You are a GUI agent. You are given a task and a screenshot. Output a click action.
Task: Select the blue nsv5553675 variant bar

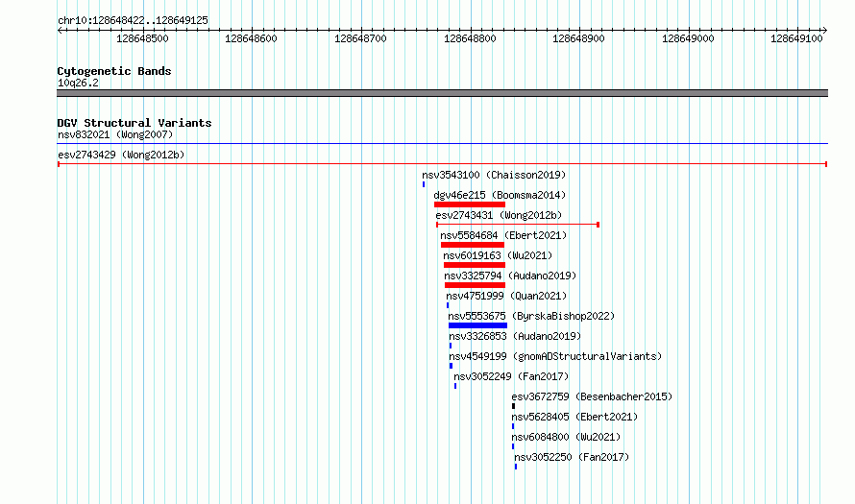click(477, 325)
